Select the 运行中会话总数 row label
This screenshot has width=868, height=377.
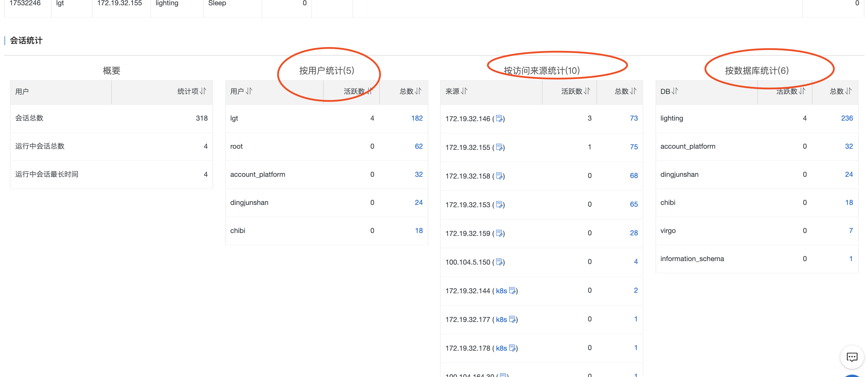tap(40, 146)
